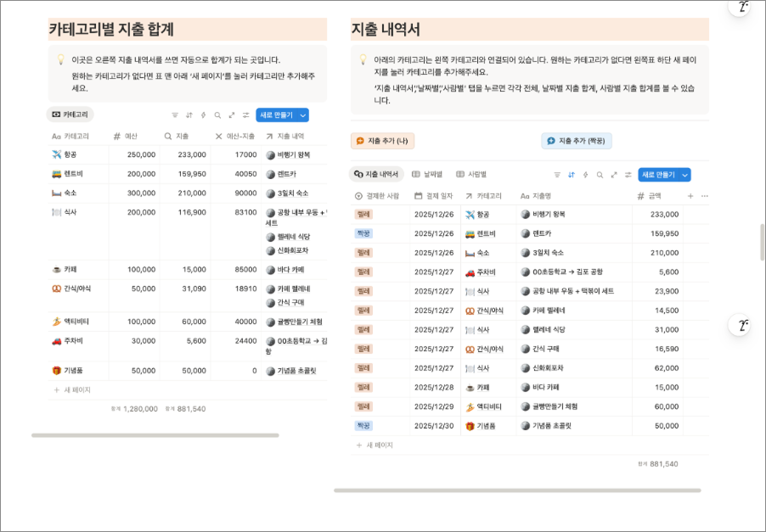
Task: Open search in the 카테고리별 table toolbar
Action: pos(217,115)
